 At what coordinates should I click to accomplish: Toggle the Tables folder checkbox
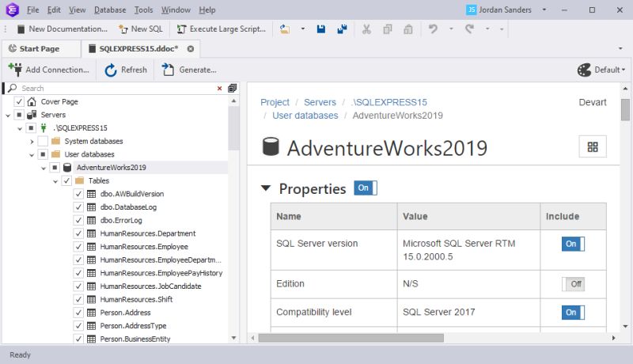pyautogui.click(x=66, y=180)
